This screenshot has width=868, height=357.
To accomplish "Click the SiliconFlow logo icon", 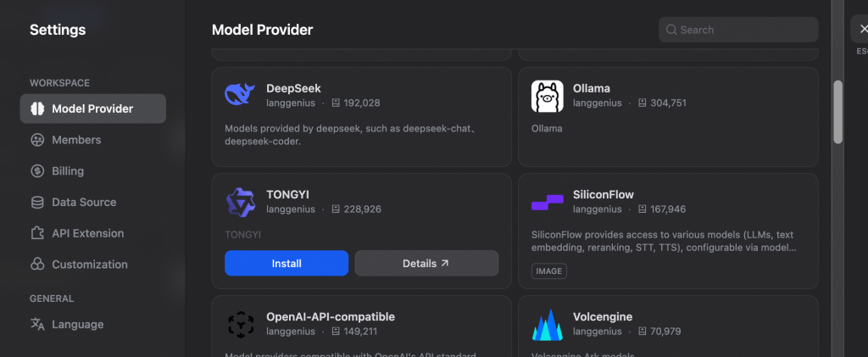I will click(x=547, y=203).
